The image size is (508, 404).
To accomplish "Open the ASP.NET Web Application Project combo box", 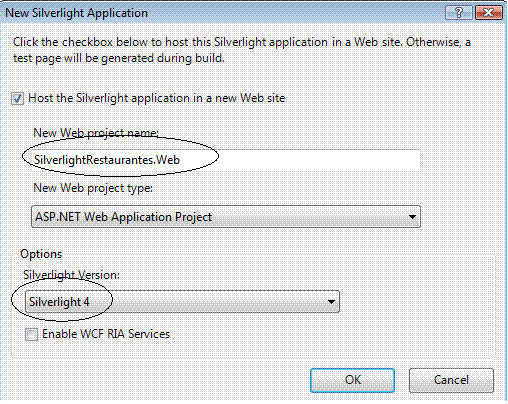I will pos(226,217).
